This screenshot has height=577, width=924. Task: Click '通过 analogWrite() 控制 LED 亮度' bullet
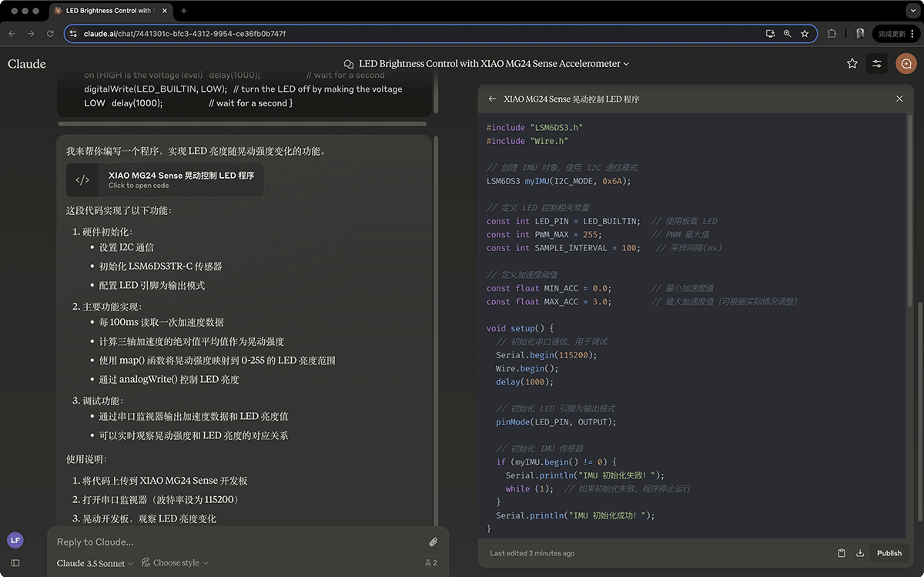169,379
